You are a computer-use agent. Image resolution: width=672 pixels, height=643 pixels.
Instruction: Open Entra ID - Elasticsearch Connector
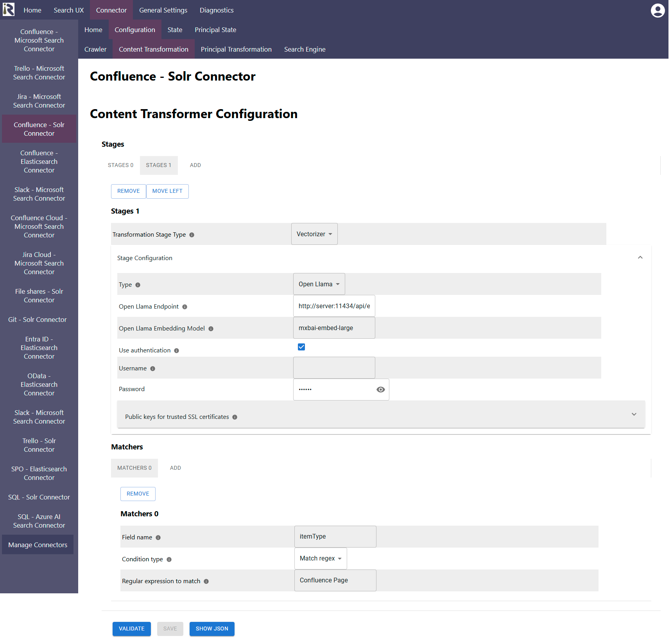pos(39,348)
